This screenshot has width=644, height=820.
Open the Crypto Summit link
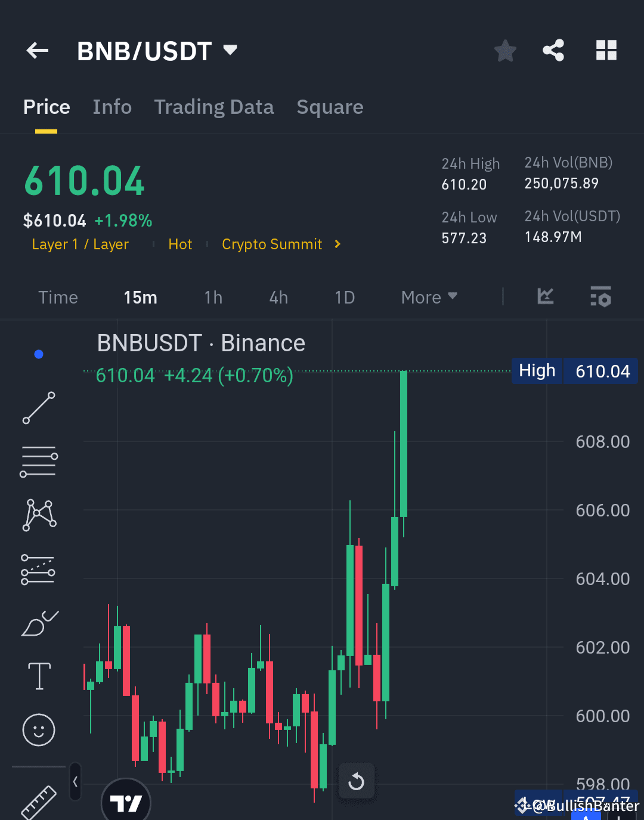(273, 244)
